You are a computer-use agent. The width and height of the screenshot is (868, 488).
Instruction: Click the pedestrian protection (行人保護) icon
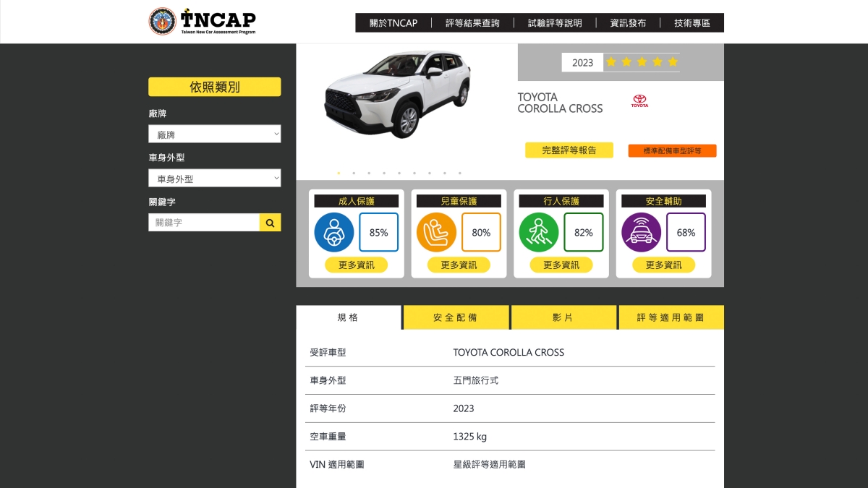pyautogui.click(x=539, y=232)
